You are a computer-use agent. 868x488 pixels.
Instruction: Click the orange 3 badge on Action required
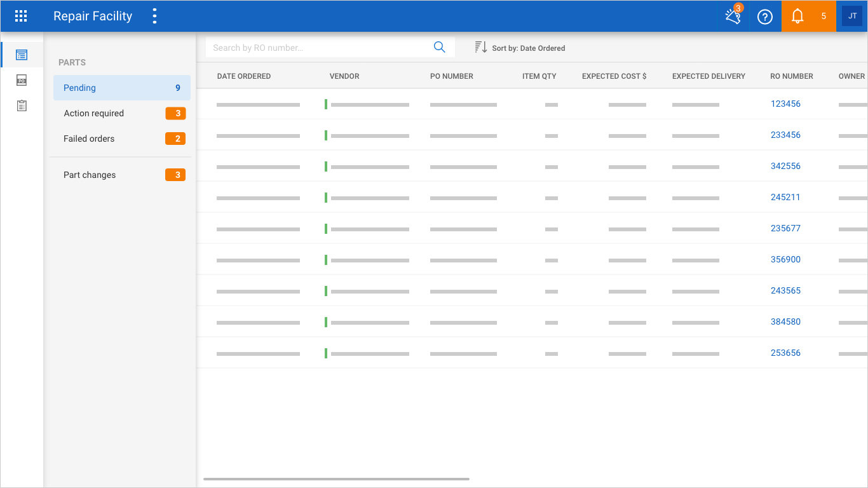pos(175,113)
